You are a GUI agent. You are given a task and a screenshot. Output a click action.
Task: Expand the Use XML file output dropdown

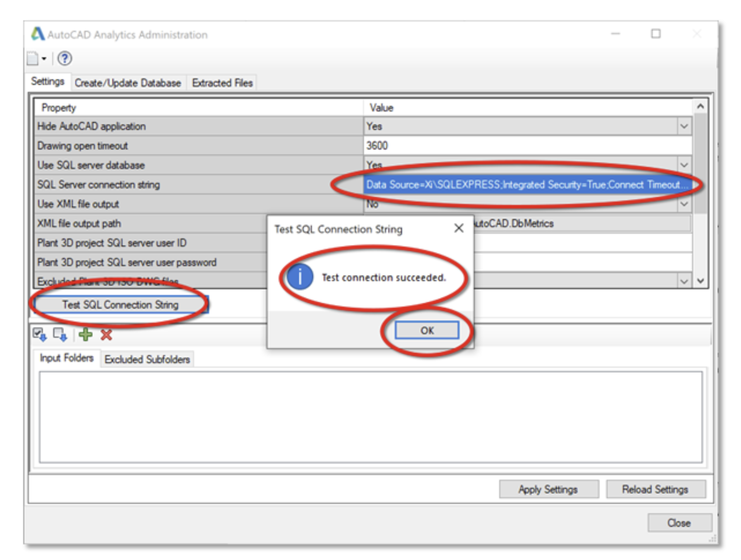(x=684, y=204)
